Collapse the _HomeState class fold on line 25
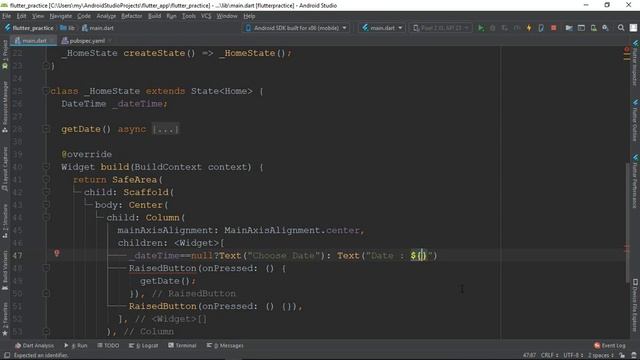The width and height of the screenshot is (640, 360). pyautogui.click(x=46, y=91)
